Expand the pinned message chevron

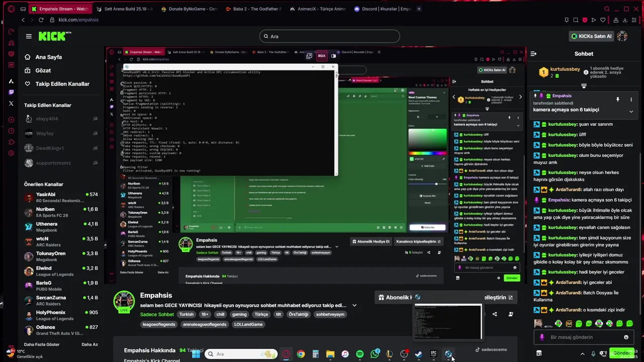pyautogui.click(x=631, y=112)
